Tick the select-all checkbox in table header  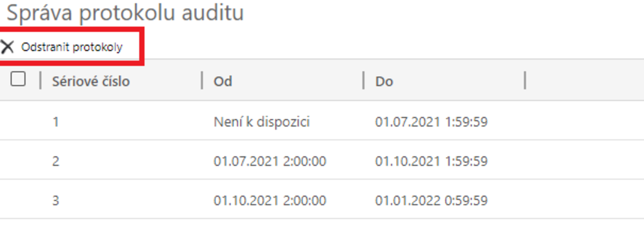tap(18, 79)
